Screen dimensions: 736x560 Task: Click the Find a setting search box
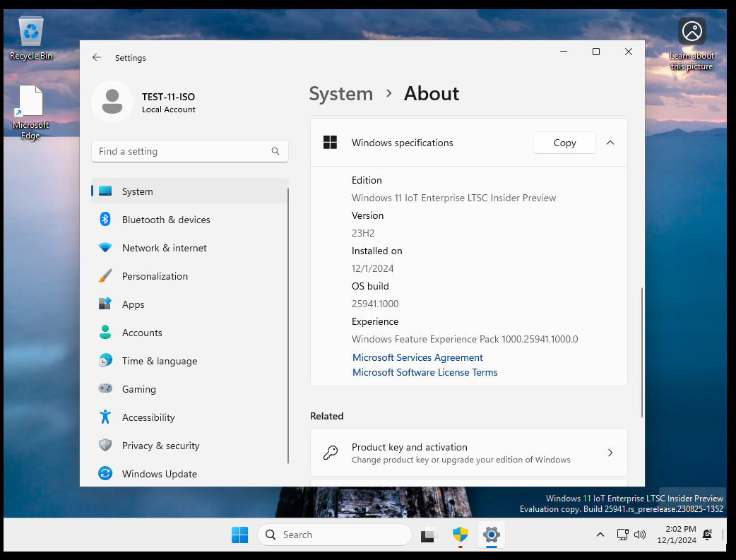point(189,151)
